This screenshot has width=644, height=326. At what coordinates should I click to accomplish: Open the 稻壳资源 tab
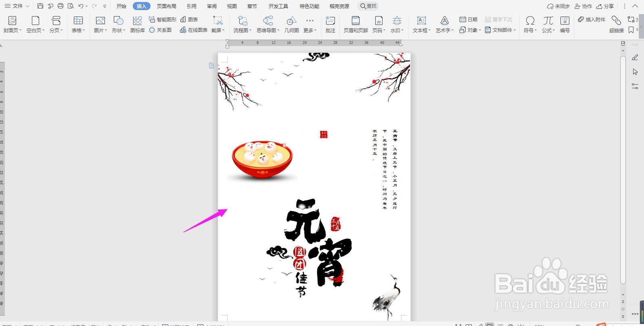[x=339, y=6]
